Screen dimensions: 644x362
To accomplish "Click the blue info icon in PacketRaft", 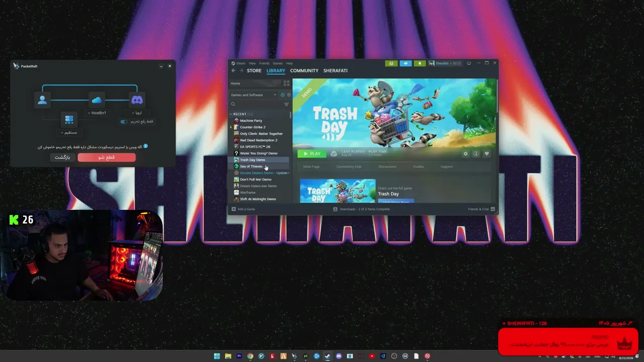I will click(x=146, y=146).
